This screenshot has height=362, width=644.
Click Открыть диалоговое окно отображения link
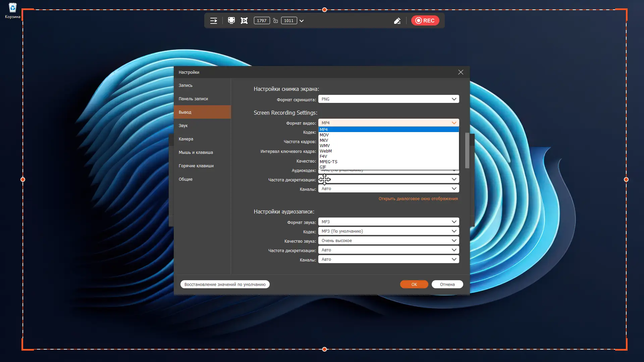pos(418,199)
